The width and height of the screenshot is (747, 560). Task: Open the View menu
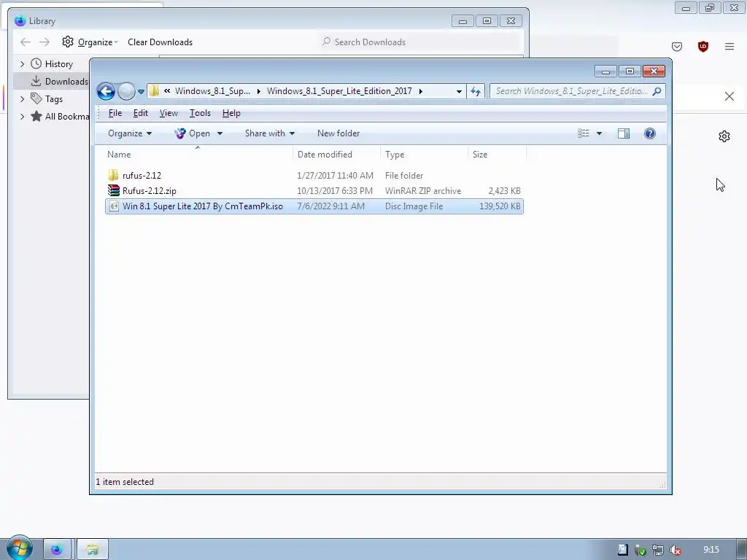click(169, 113)
